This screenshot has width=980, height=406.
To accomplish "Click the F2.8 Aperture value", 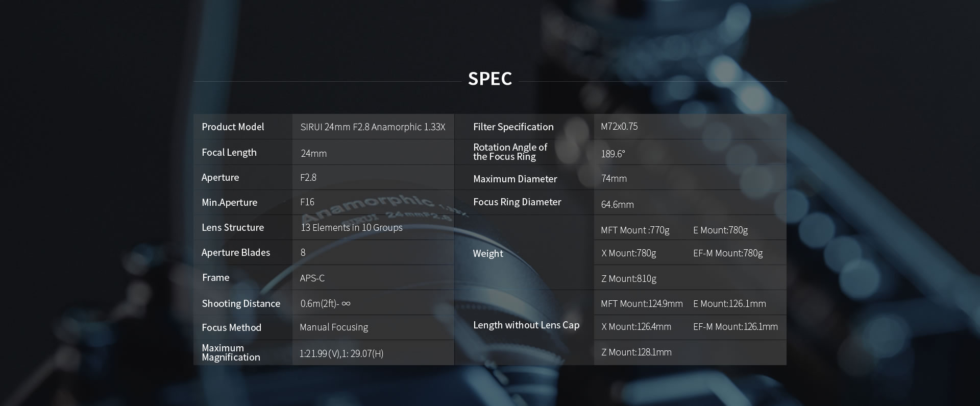I will (308, 177).
